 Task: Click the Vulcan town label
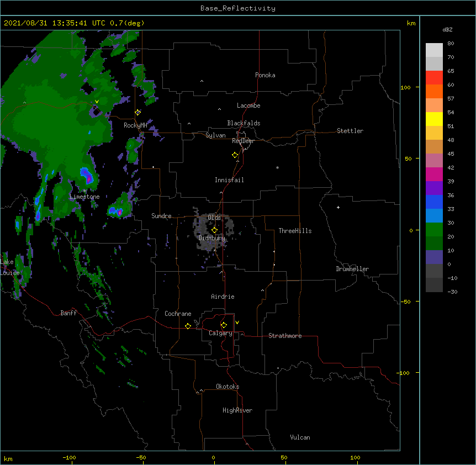pyautogui.click(x=300, y=437)
